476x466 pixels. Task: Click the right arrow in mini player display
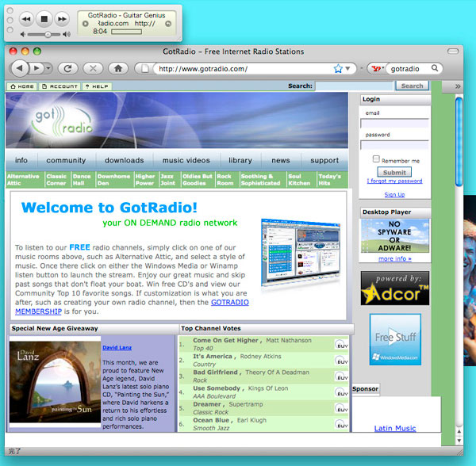[168, 23]
